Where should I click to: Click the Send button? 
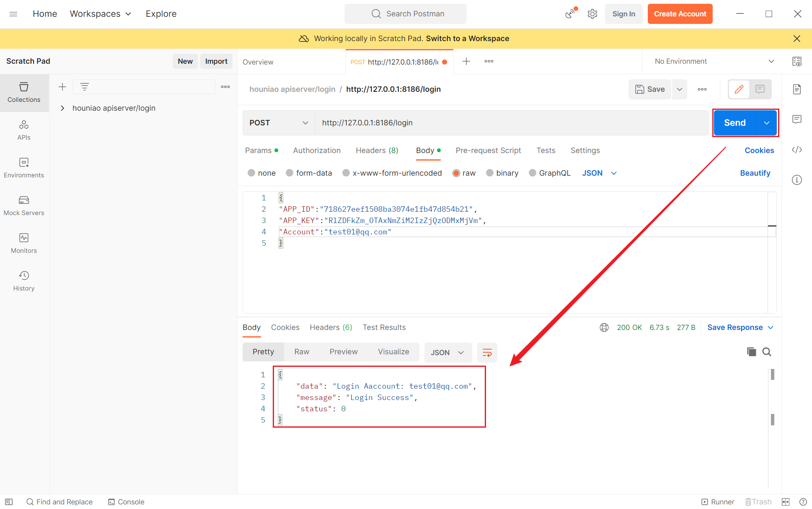pos(735,123)
